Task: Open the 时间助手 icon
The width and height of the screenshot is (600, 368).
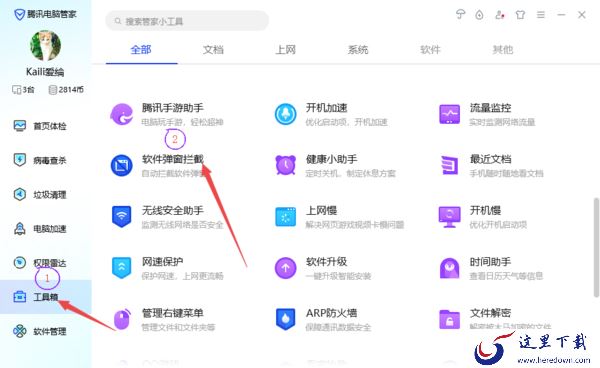Action: pyautogui.click(x=449, y=268)
